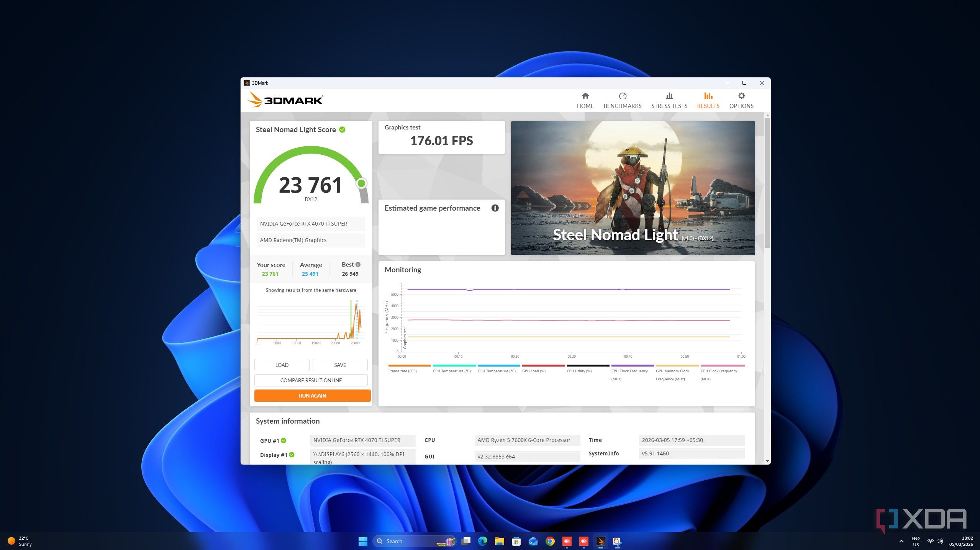980x550 pixels.
Task: Open Outlook from the taskbar
Action: 533,541
